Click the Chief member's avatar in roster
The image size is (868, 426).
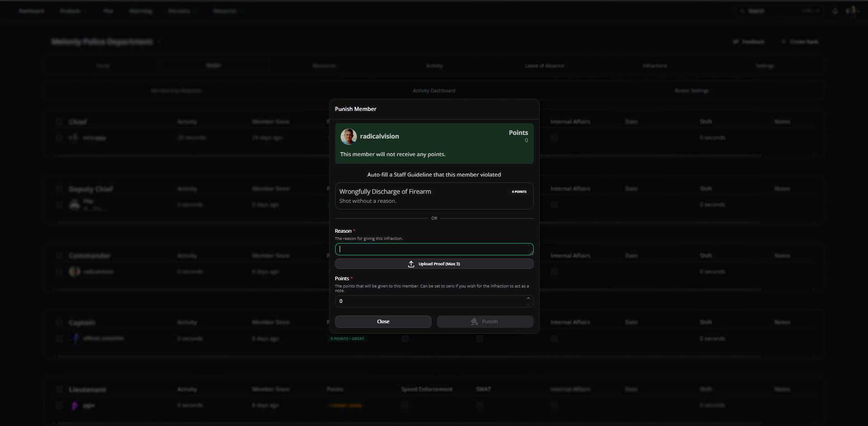[x=75, y=138]
